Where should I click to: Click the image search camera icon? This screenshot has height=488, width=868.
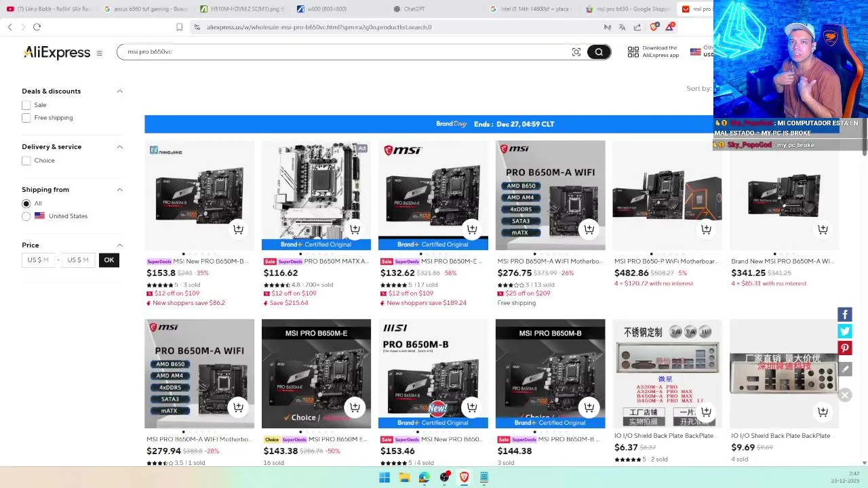click(576, 52)
